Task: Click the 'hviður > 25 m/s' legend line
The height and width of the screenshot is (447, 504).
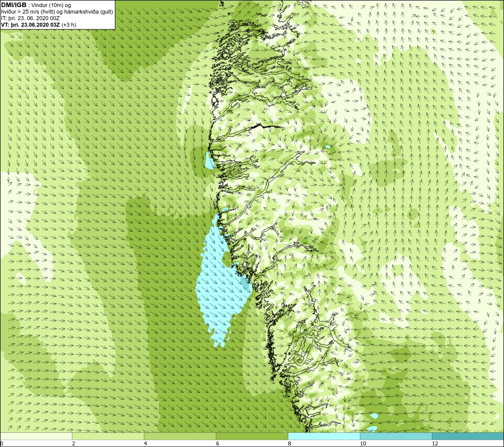Action: coord(57,12)
